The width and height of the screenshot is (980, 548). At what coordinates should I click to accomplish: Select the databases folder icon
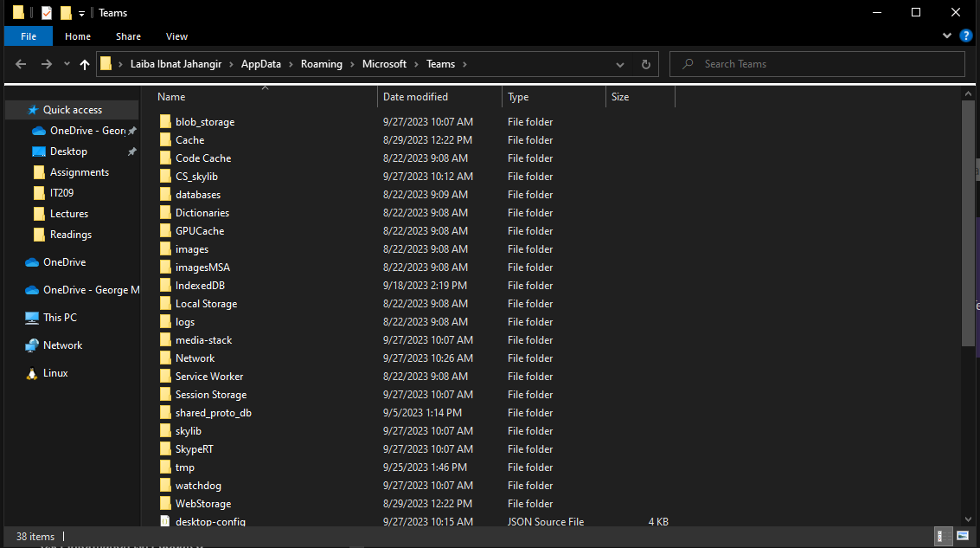165,194
